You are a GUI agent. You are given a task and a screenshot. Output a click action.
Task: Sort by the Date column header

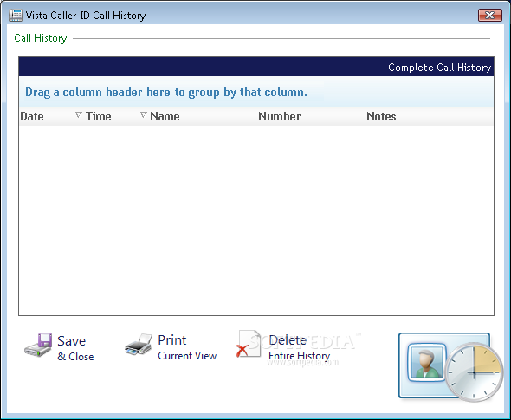click(x=32, y=116)
